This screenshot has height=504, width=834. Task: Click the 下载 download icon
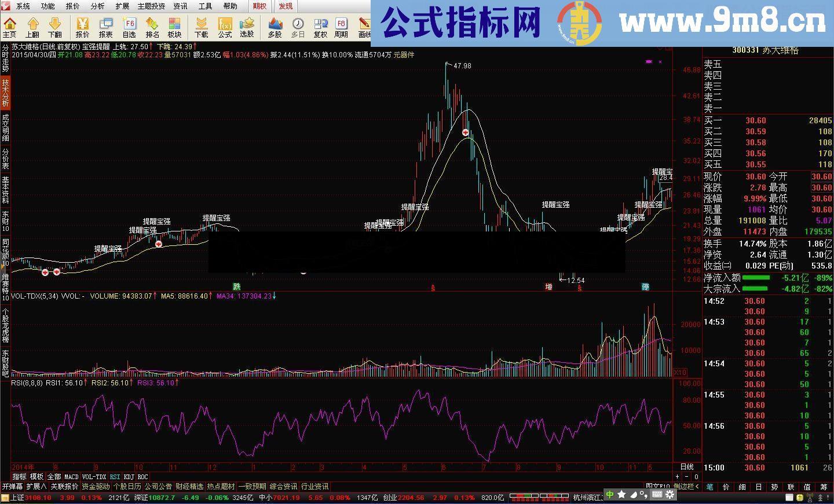point(202,26)
